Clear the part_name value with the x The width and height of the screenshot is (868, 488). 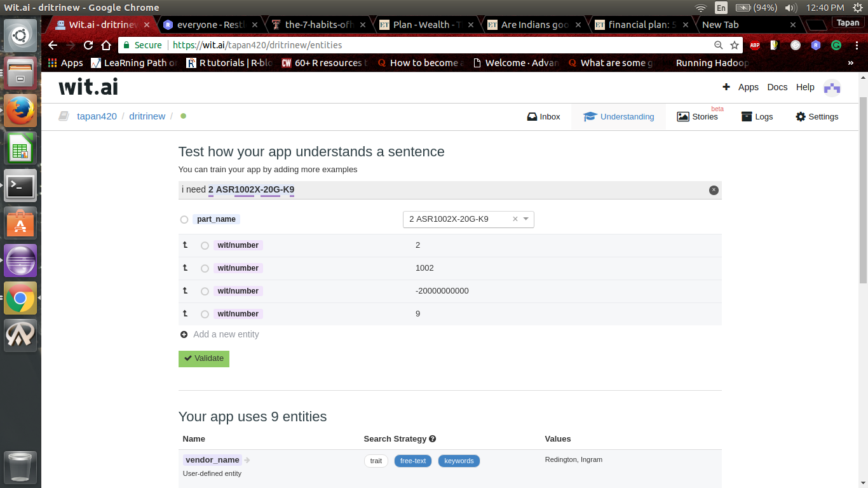[515, 219]
